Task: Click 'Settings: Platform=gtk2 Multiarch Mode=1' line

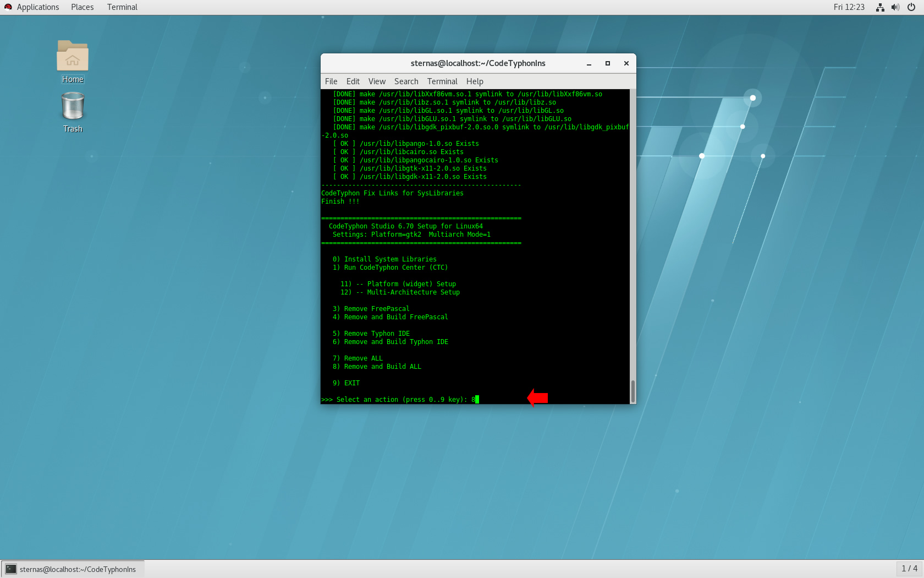Action: tap(411, 235)
